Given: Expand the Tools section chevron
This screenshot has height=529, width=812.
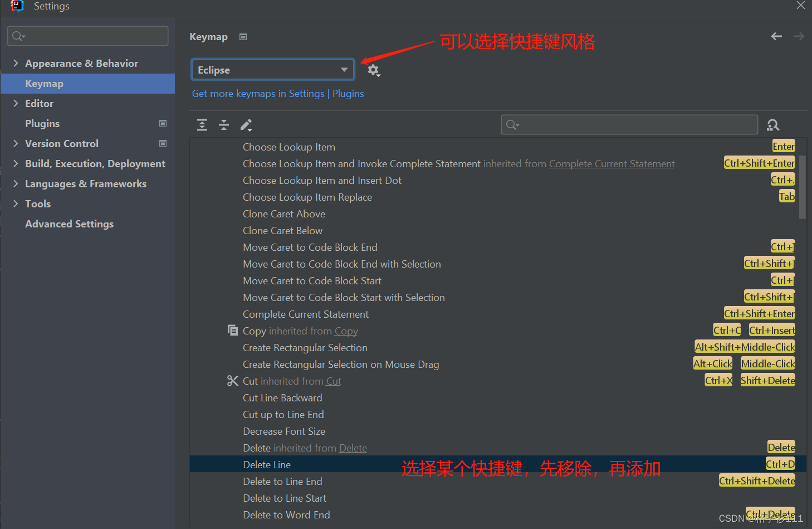Looking at the screenshot, I should point(16,203).
